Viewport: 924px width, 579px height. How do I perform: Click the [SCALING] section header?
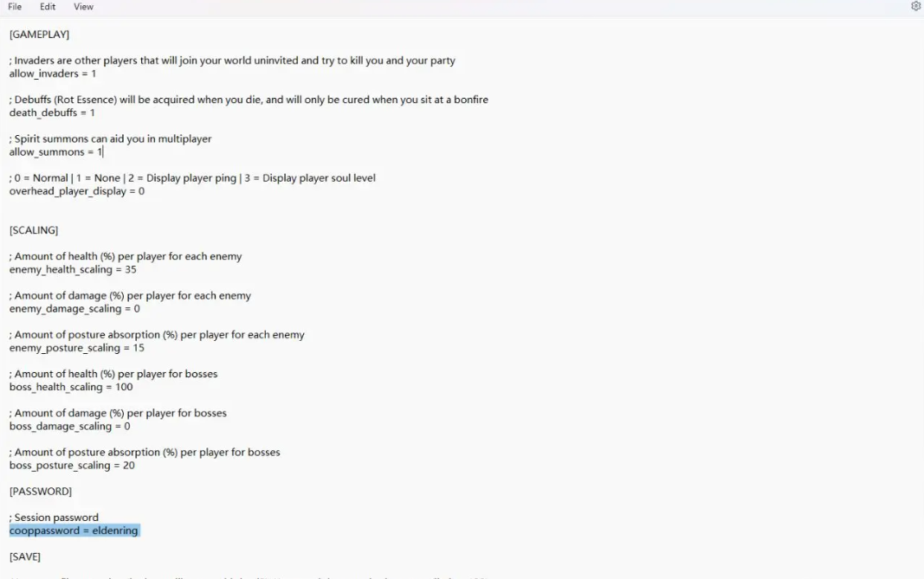click(34, 230)
